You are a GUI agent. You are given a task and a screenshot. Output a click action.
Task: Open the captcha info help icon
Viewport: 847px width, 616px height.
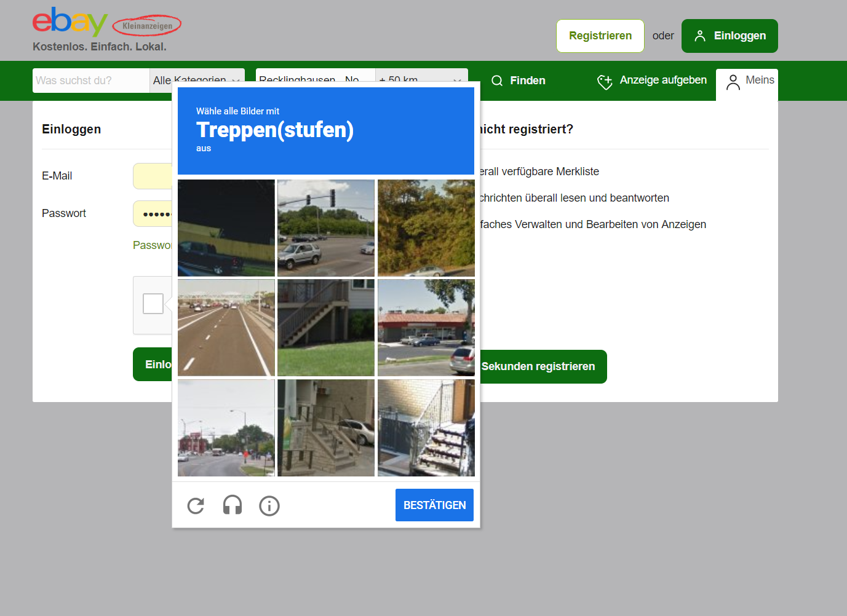click(269, 505)
